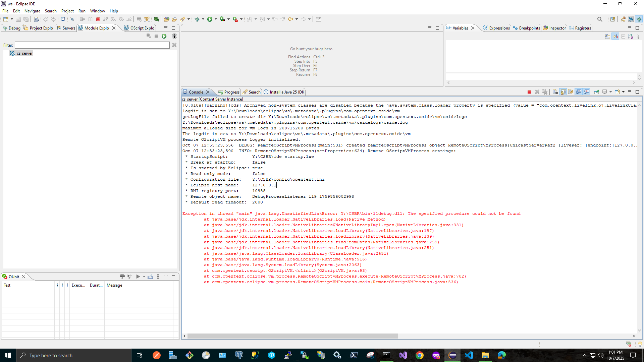Open the new console view dropdown arrow

623,92
